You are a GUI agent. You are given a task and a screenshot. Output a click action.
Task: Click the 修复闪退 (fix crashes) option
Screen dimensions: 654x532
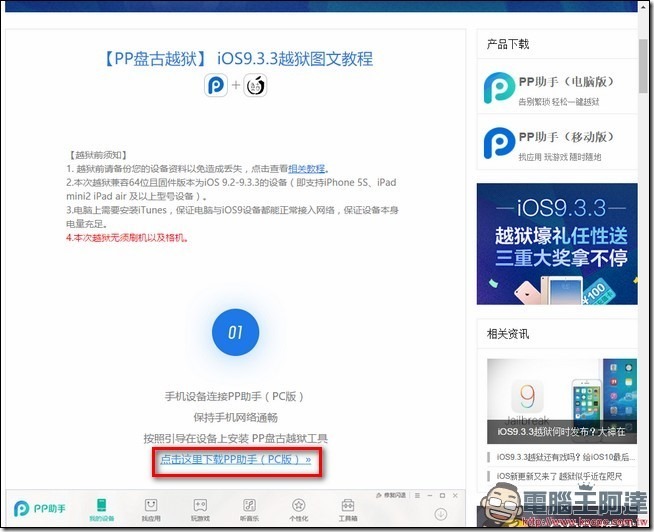click(x=391, y=495)
